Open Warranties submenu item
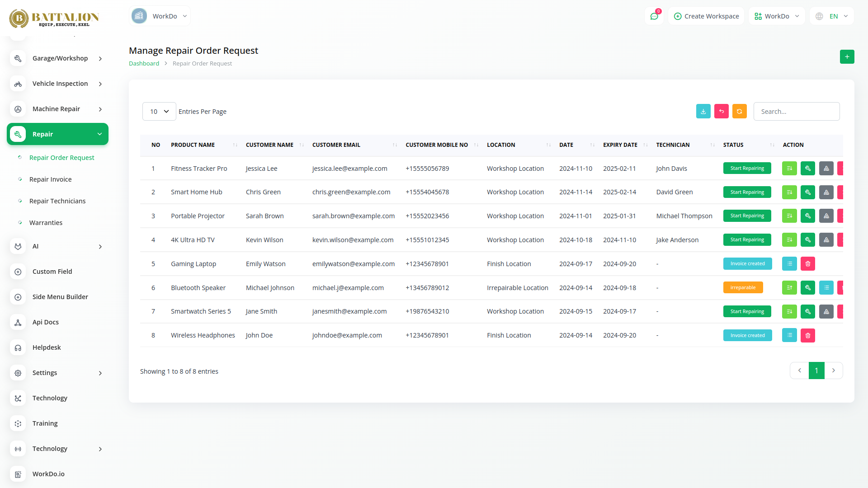The width and height of the screenshot is (868, 488). 46,223
